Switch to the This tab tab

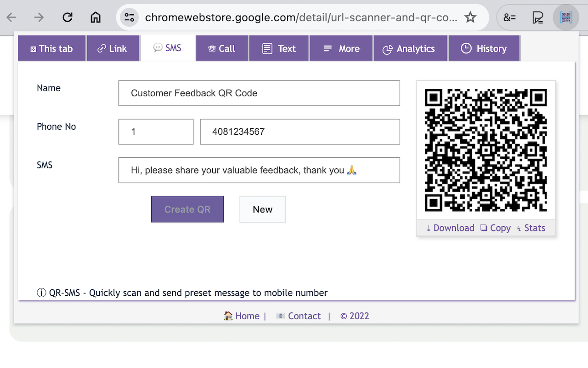pyautogui.click(x=52, y=48)
